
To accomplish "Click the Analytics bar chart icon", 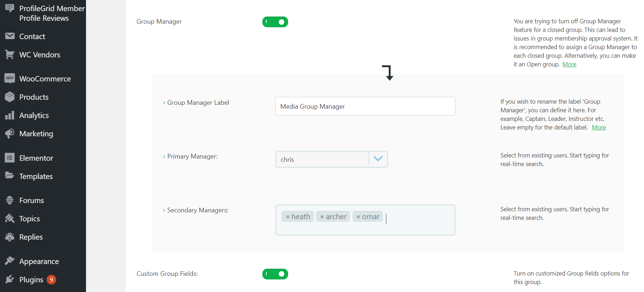I will [10, 115].
